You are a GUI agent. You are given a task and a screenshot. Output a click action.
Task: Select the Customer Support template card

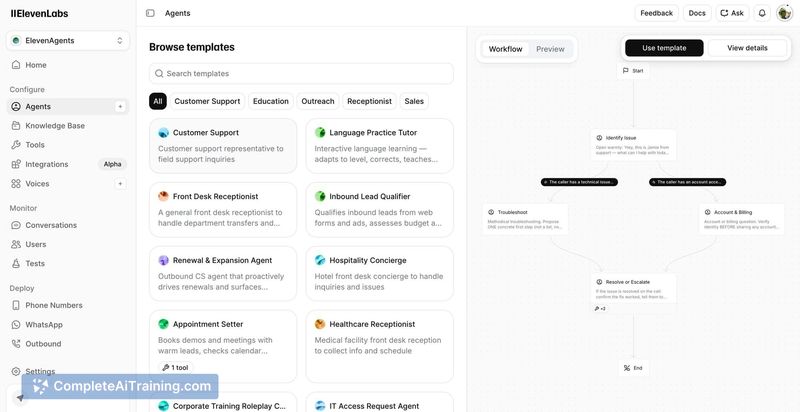coord(223,146)
